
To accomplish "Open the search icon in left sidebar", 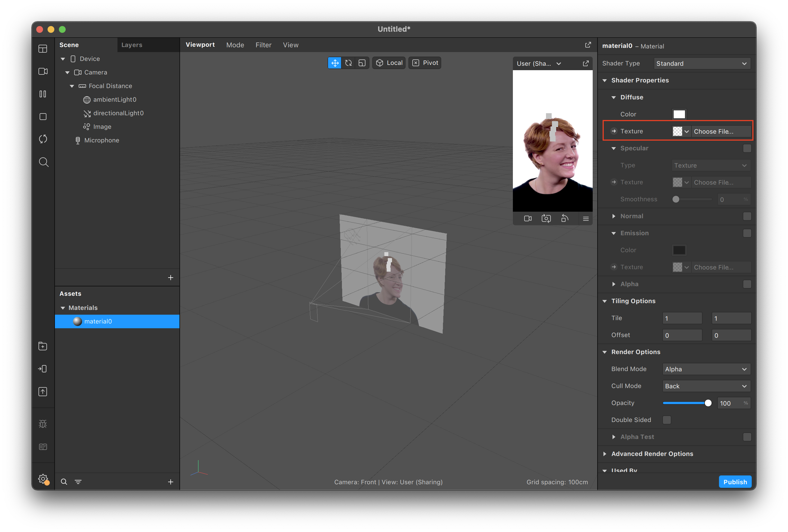I will pyautogui.click(x=43, y=162).
